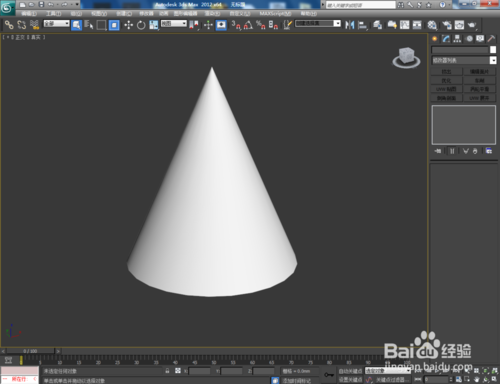
Task: Open Configure Modifier Sets button
Action: (489, 151)
